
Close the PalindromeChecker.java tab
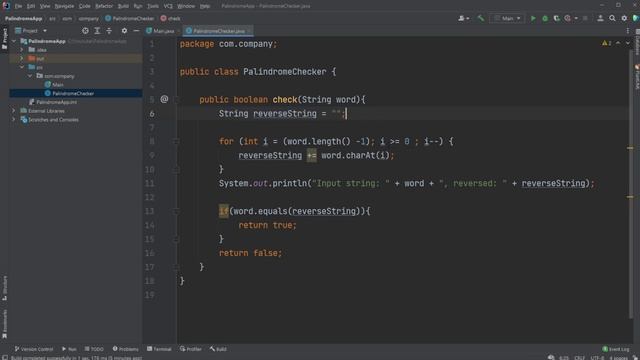(249, 31)
